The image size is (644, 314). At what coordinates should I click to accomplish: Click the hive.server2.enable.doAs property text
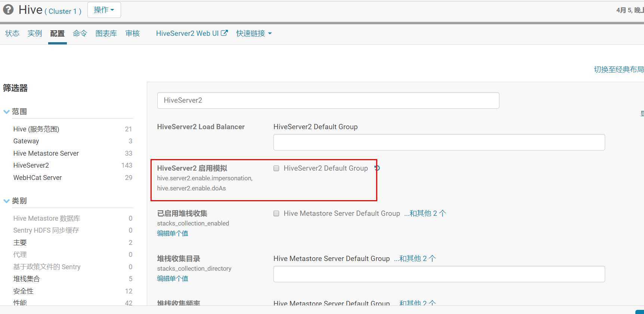coord(191,189)
